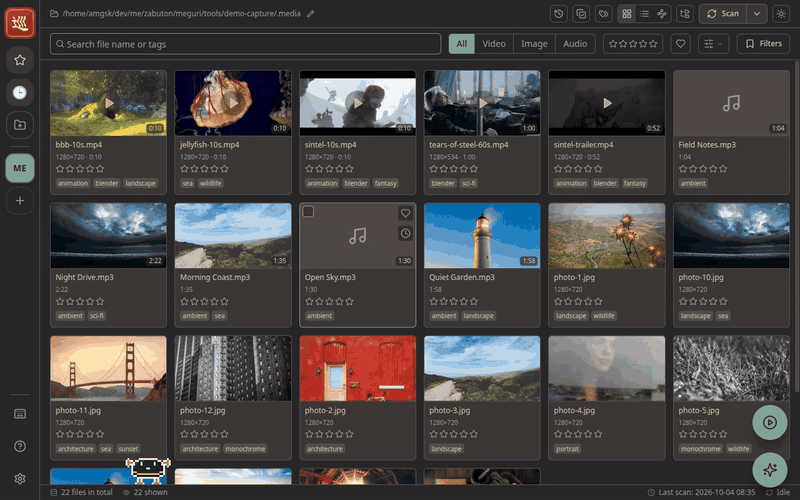Open favorites star in the sidebar
Image resolution: width=800 pixels, height=500 pixels.
point(20,60)
